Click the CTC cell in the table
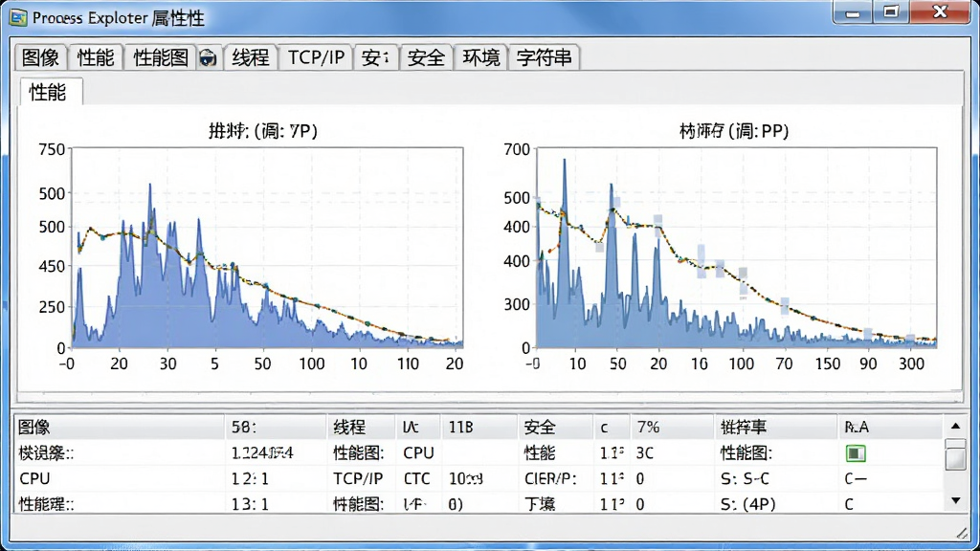The height and width of the screenshot is (551, 980). coord(417,478)
